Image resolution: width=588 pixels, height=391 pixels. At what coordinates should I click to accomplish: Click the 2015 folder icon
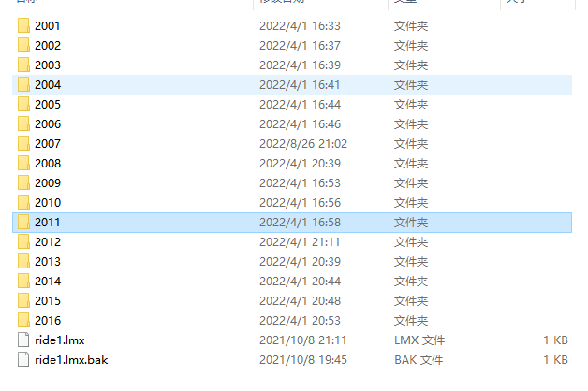[x=23, y=301]
